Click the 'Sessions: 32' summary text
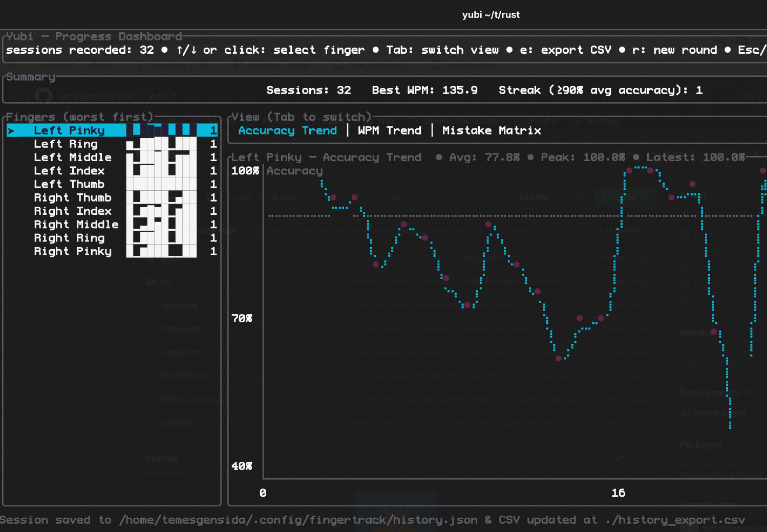Viewport: 767px width, 532px height. coord(309,90)
